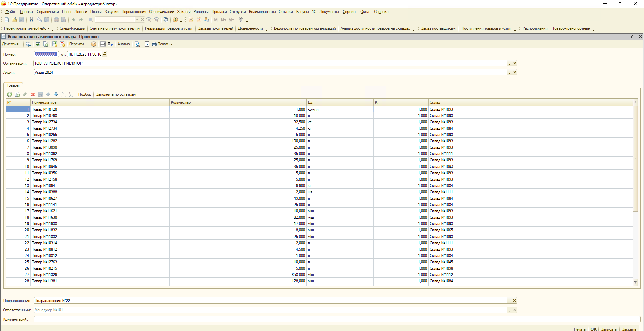
Task: Copy the current row in the goods table
Action: point(17,95)
